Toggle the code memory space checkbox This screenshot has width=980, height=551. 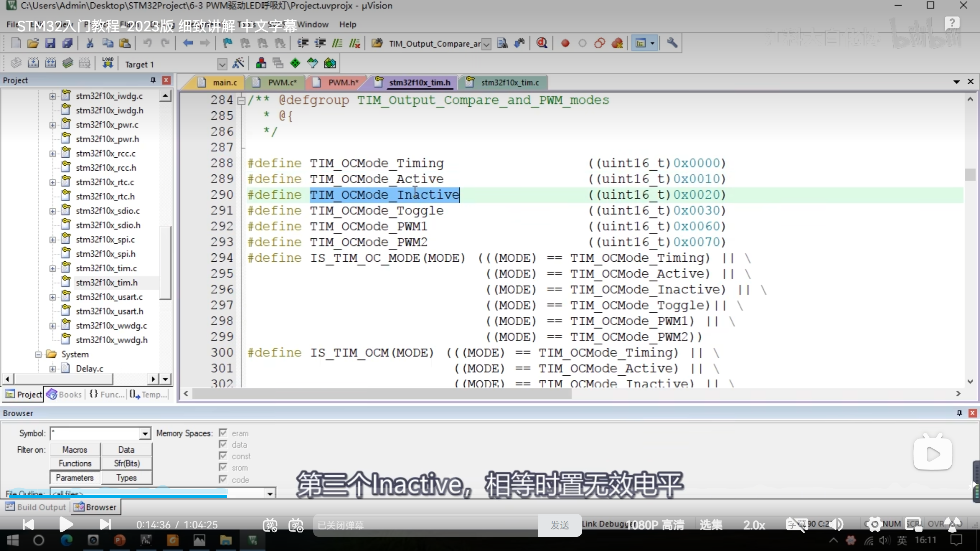click(223, 479)
